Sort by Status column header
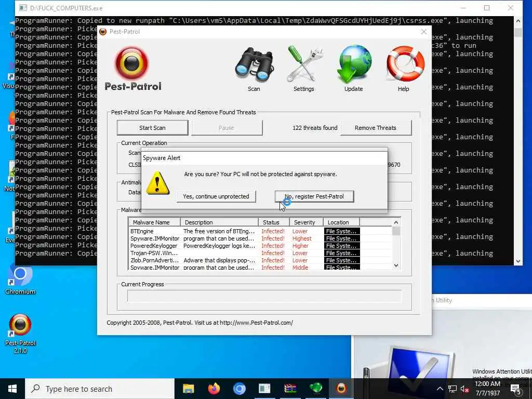 tap(274, 222)
